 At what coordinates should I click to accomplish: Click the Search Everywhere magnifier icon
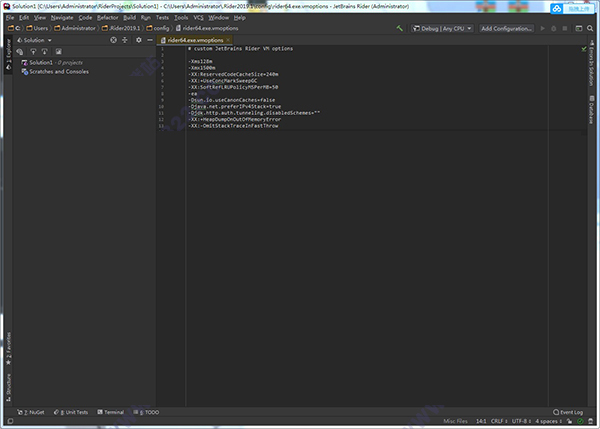(590, 28)
